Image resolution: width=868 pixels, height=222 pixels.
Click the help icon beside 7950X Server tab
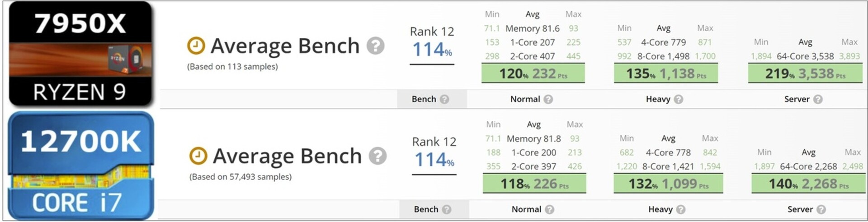click(x=818, y=99)
